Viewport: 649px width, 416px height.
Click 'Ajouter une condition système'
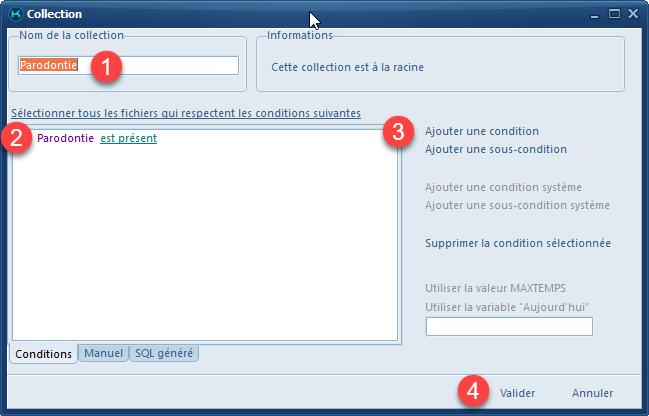pyautogui.click(x=503, y=187)
